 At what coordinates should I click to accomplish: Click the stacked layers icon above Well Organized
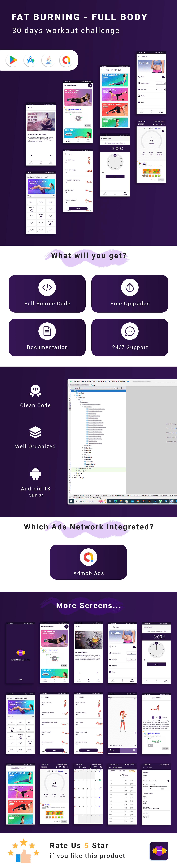coord(35,432)
